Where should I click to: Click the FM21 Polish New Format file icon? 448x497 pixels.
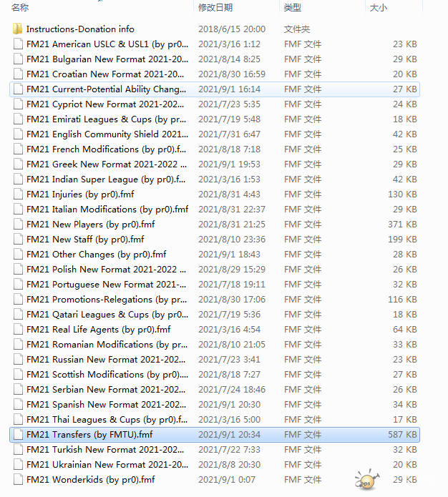pos(18,269)
